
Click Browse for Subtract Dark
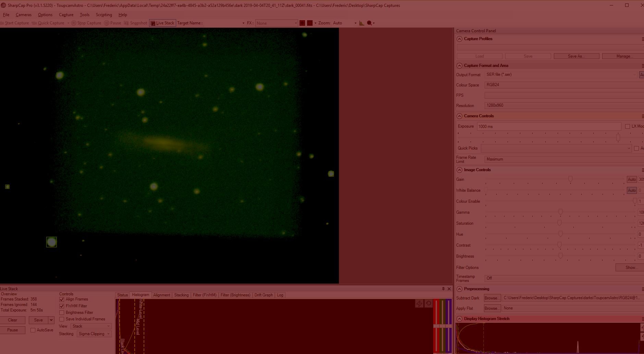tap(492, 298)
